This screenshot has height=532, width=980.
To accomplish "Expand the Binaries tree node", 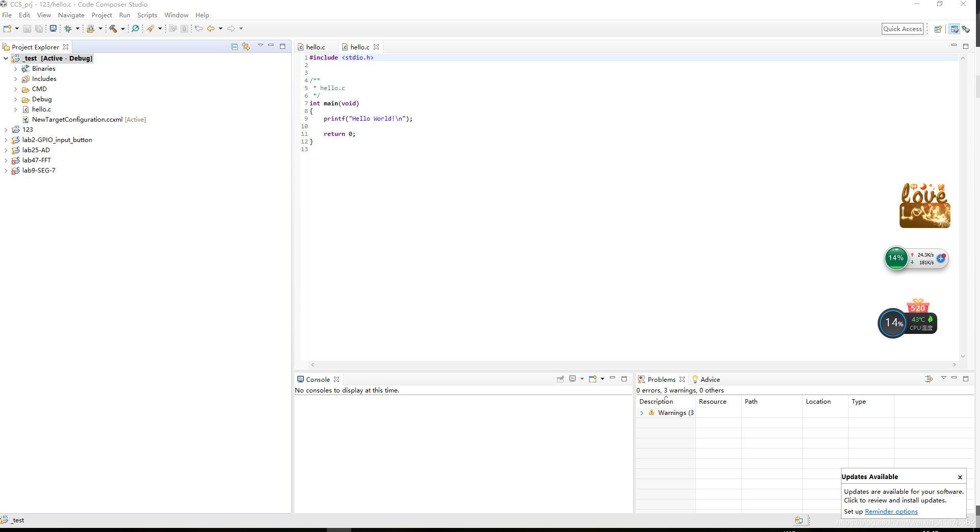I will [x=15, y=69].
